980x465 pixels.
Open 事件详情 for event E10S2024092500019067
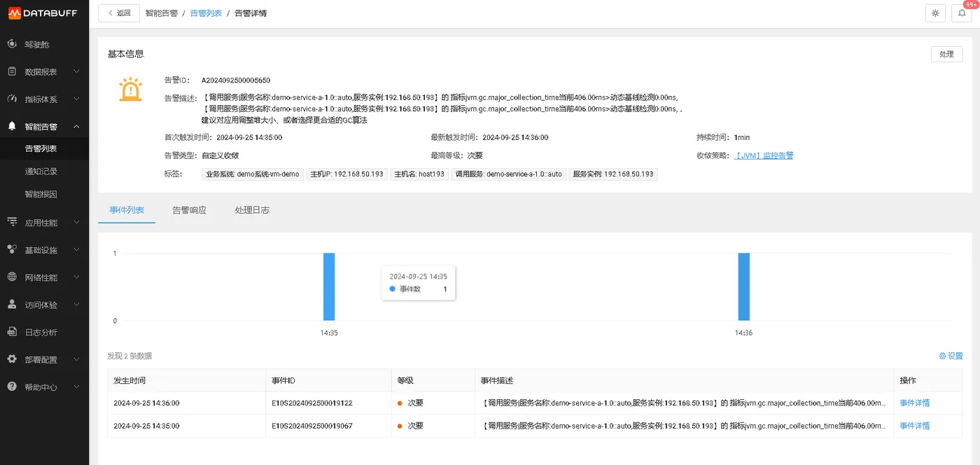point(914,426)
